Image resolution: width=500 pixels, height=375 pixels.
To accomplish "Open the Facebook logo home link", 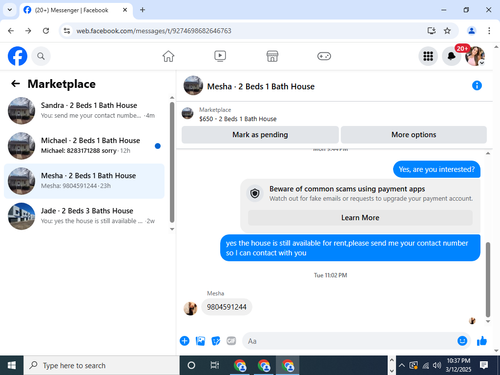I will pos(17,56).
